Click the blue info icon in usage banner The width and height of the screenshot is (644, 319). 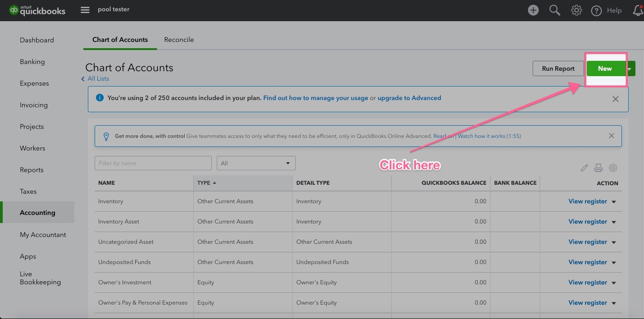click(x=100, y=98)
